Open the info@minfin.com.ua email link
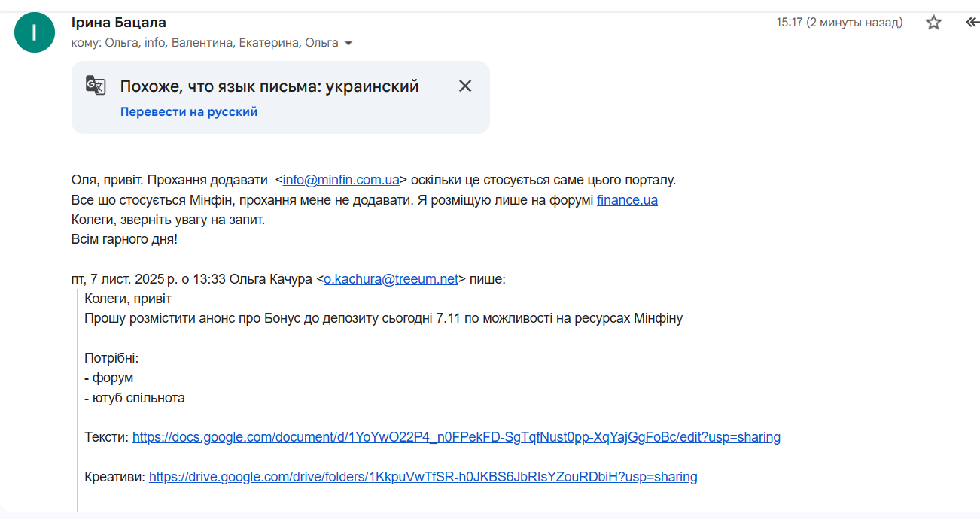980x519 pixels. tap(341, 180)
